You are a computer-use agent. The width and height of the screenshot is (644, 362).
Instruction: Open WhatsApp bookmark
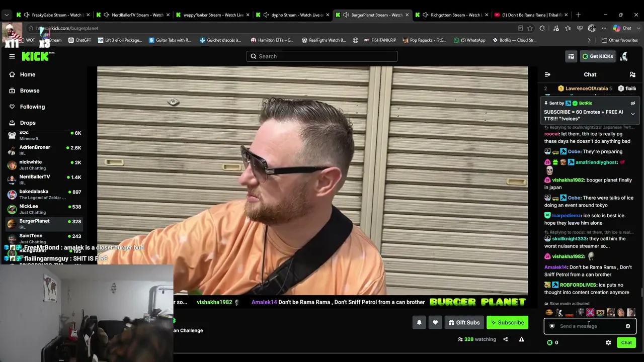click(469, 40)
